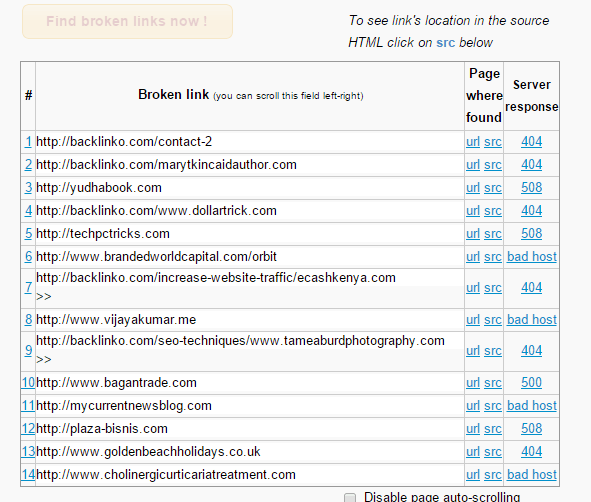Click url link for techpctricks.com
Image resolution: width=591 pixels, height=502 pixels.
coord(473,234)
